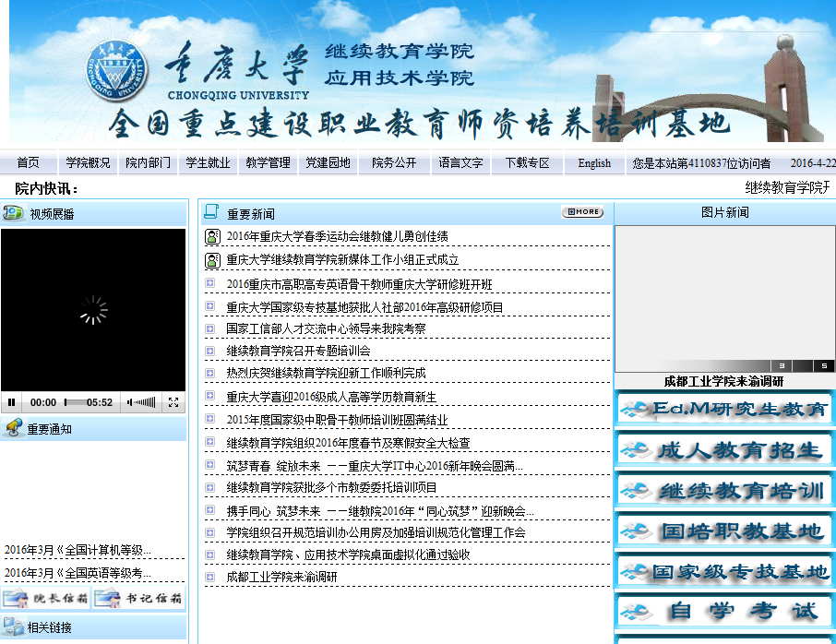
Task: Select slide 5 in picture news
Action: 824,365
